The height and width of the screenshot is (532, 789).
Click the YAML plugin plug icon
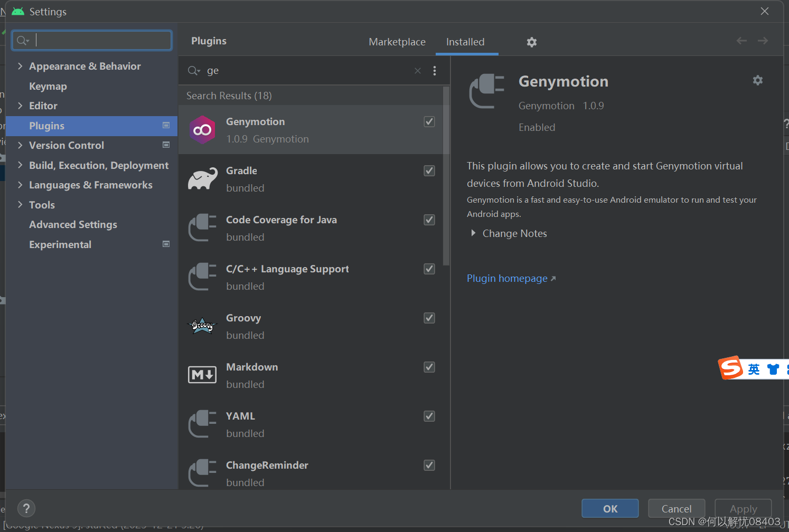[x=202, y=424]
